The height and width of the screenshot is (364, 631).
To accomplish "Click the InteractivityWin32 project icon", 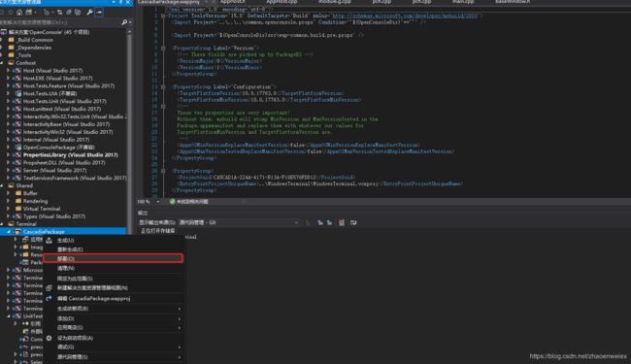I will click(17, 132).
